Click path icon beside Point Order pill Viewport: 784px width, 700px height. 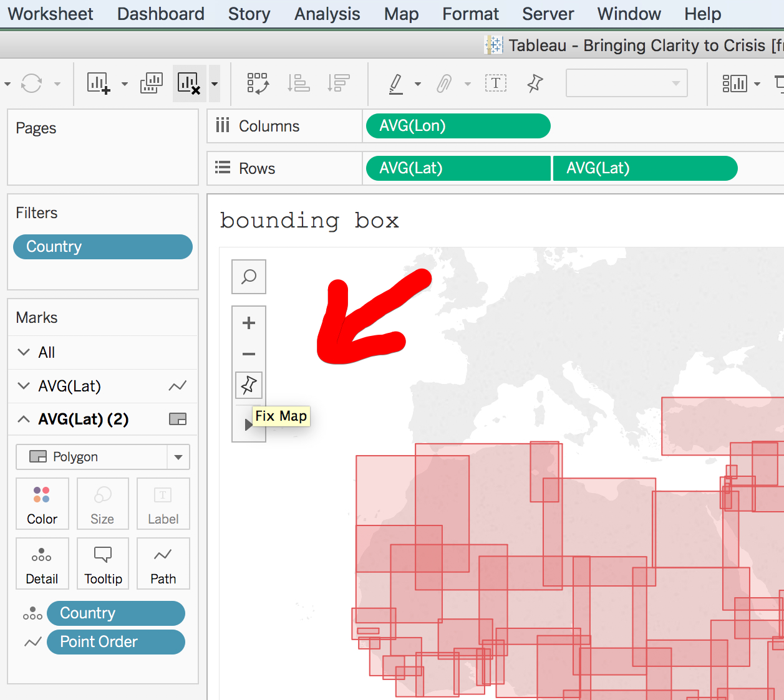[x=32, y=642]
